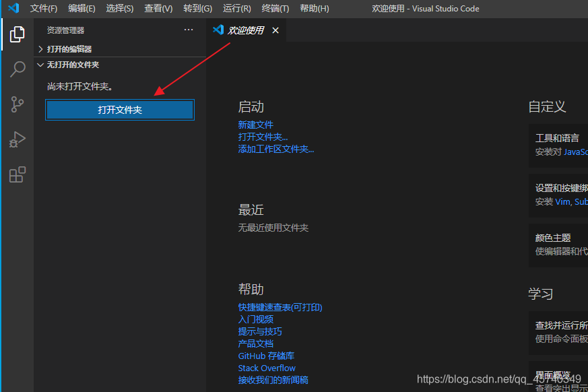Image resolution: width=588 pixels, height=392 pixels.
Task: Click the 资源管理器 panel title
Action: (x=65, y=30)
